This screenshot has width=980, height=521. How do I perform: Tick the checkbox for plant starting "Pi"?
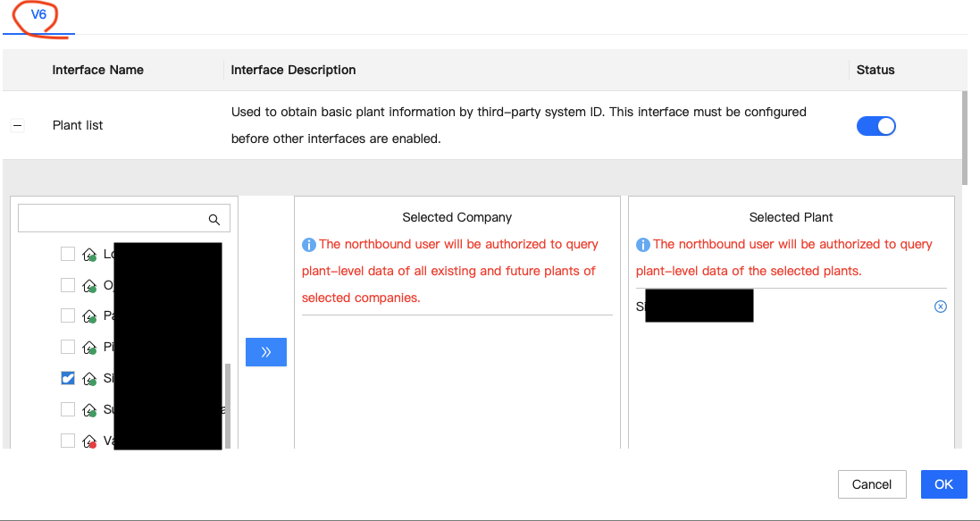(68, 347)
